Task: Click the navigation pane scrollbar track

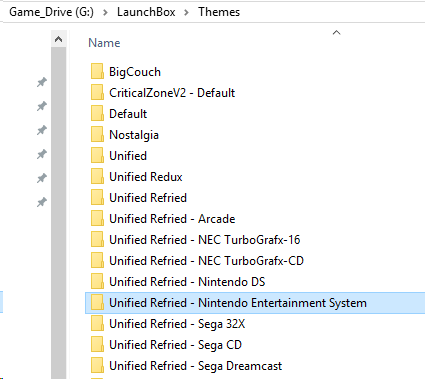Action: click(59, 213)
